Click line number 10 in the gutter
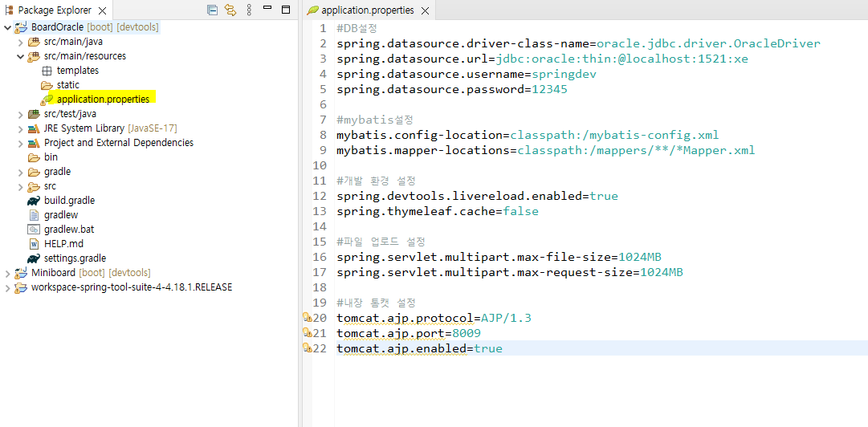The image size is (868, 427). [320, 165]
